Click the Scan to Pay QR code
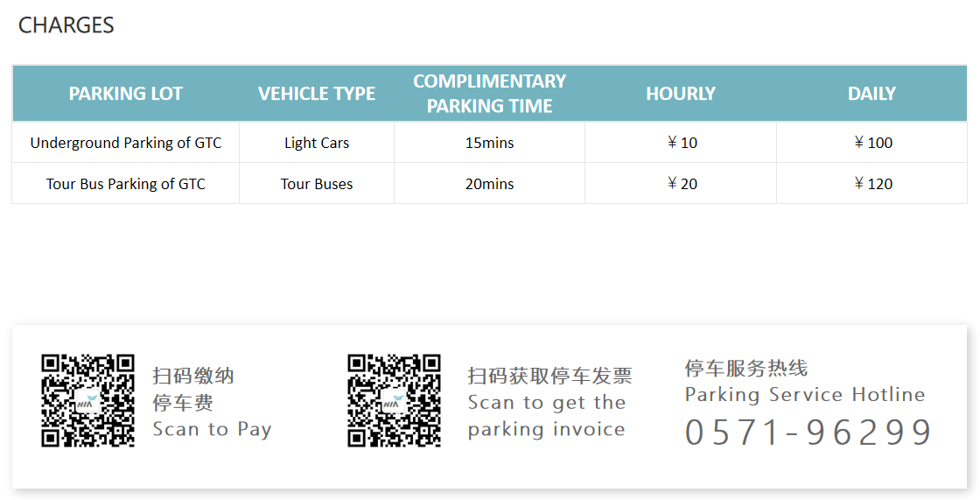The width and height of the screenshot is (980, 500). coord(87,400)
